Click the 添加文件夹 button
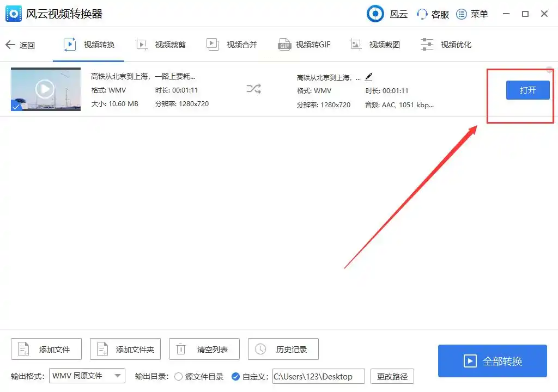558x392 pixels. point(125,349)
